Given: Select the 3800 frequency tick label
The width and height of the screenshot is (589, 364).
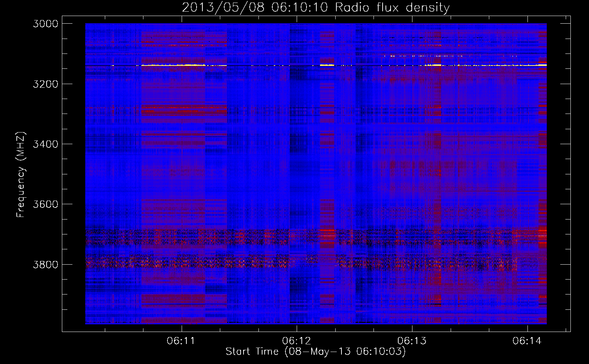Looking at the screenshot, I should point(46,264).
